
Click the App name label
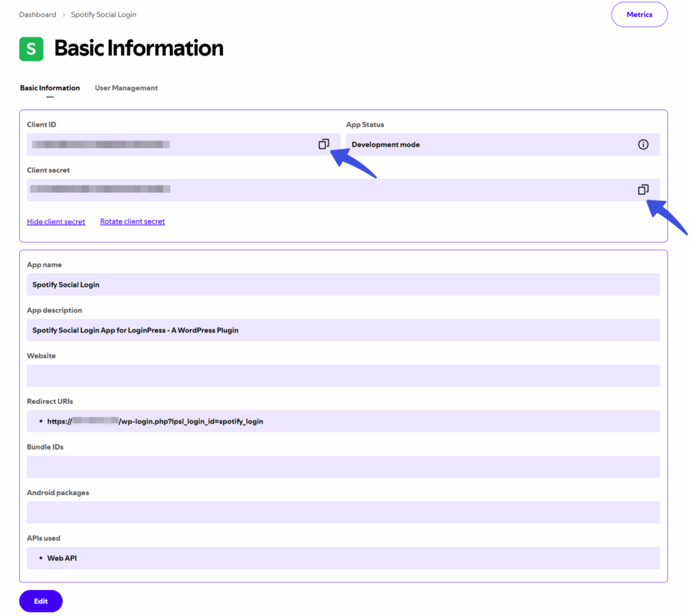[44, 265]
